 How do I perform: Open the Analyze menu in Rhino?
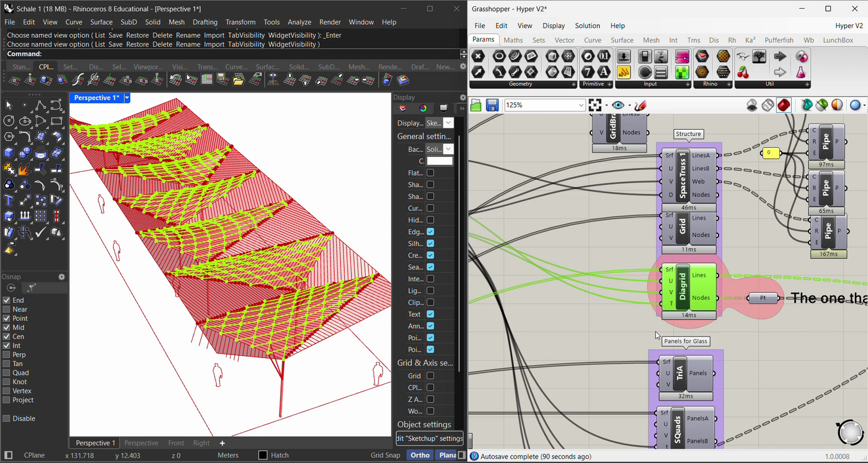pos(299,22)
